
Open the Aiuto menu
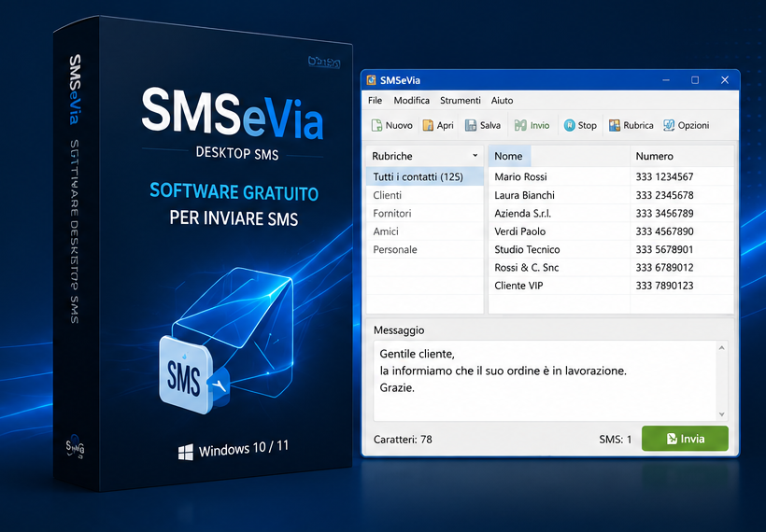point(502,101)
